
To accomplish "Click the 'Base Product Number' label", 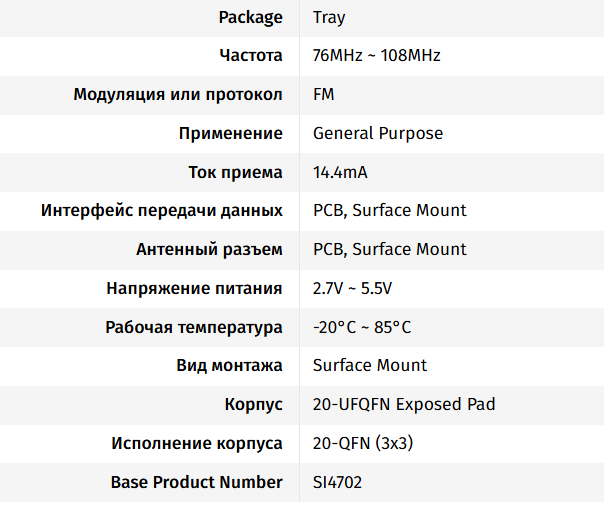I will [x=197, y=482].
